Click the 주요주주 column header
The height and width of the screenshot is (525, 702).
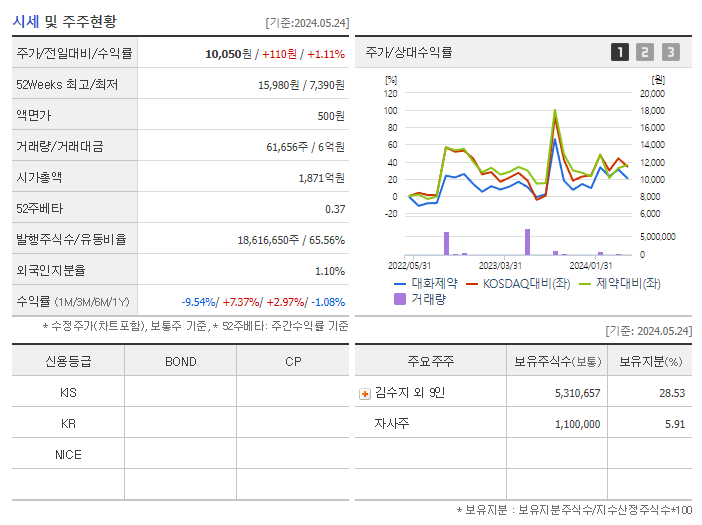[x=431, y=361]
